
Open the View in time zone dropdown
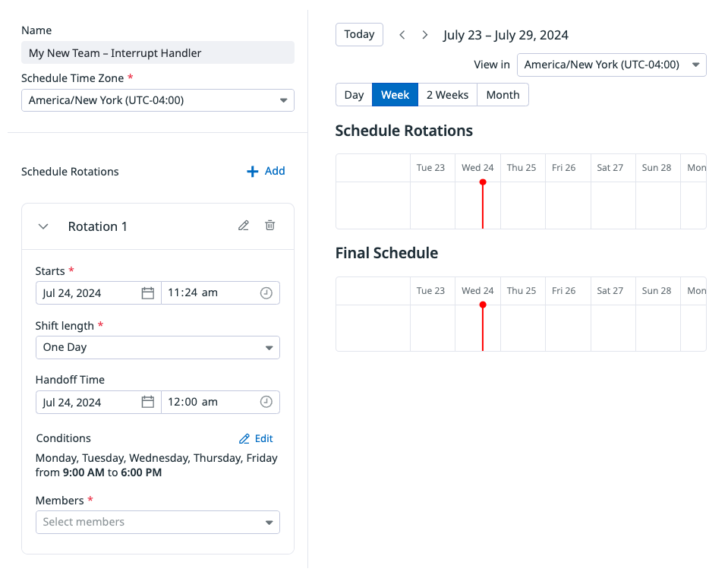[x=612, y=65]
